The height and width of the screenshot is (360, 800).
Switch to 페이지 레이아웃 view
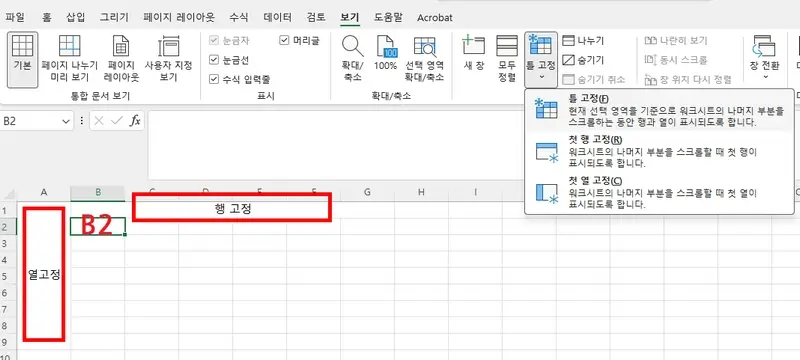point(121,60)
